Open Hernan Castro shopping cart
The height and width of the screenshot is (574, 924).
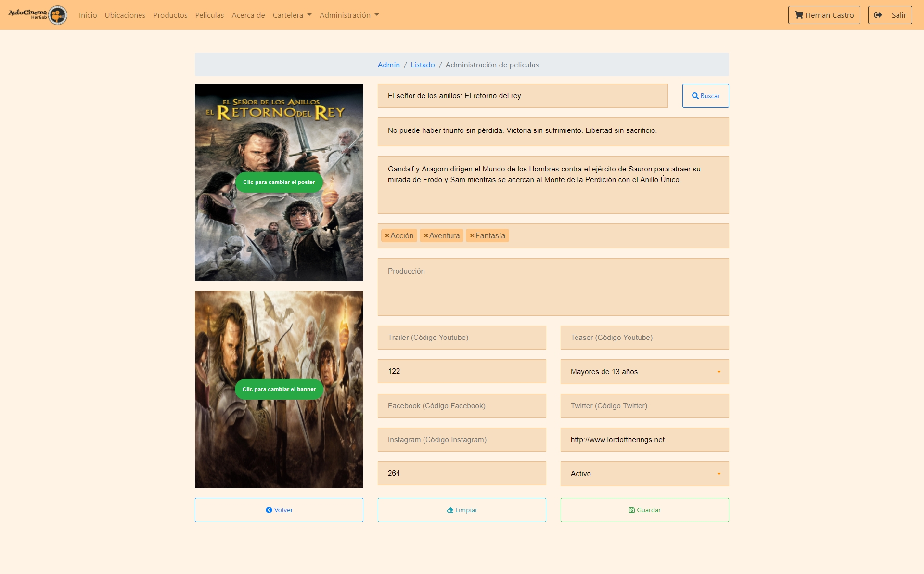[823, 15]
